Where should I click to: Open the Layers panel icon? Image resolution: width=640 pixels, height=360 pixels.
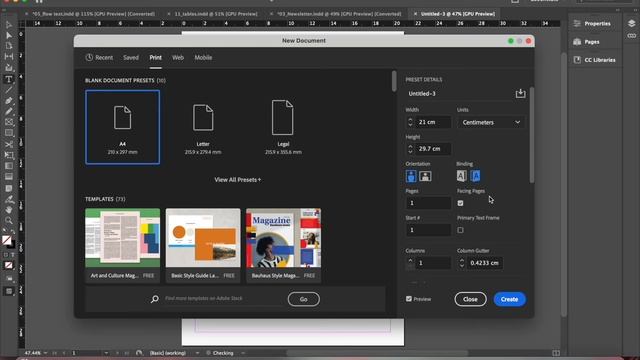tap(631, 24)
